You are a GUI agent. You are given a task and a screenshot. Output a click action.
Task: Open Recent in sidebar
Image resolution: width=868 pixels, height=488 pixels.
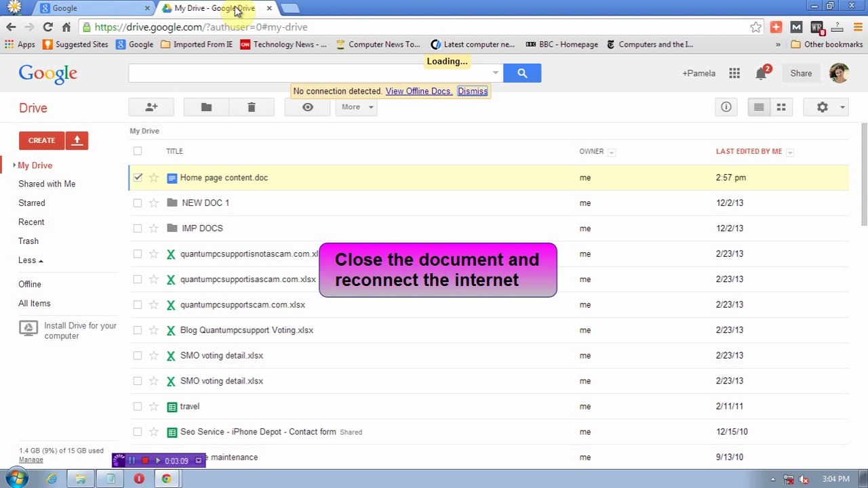(x=31, y=222)
